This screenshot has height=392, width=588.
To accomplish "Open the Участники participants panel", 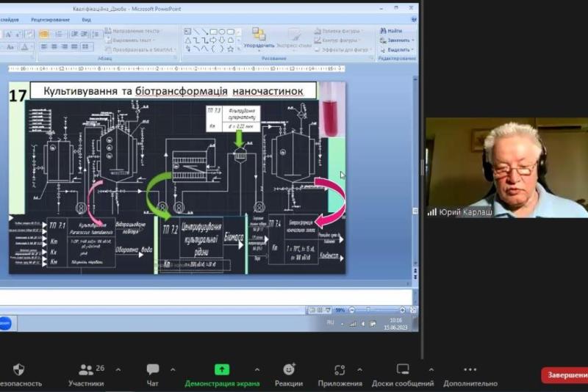I will click(x=86, y=369).
